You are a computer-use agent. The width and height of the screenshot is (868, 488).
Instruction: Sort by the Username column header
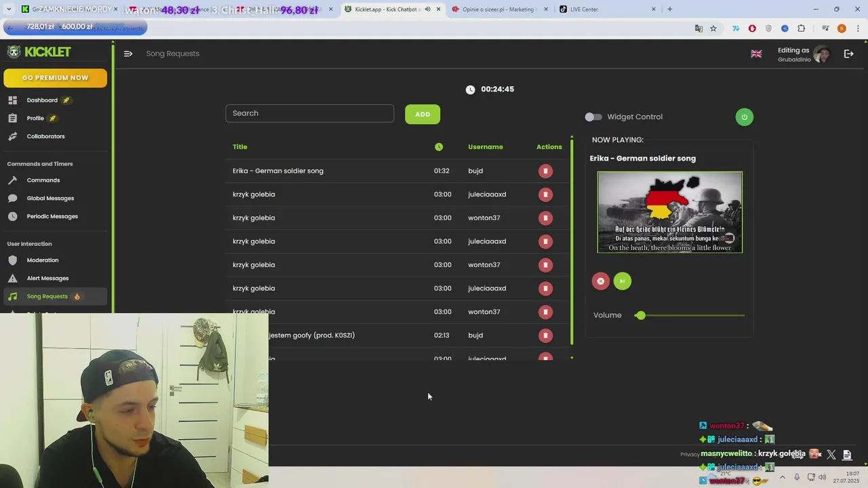tap(486, 147)
